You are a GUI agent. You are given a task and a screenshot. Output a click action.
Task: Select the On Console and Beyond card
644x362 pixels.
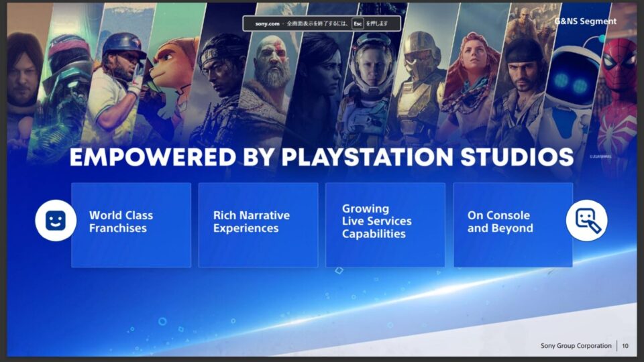point(513,225)
